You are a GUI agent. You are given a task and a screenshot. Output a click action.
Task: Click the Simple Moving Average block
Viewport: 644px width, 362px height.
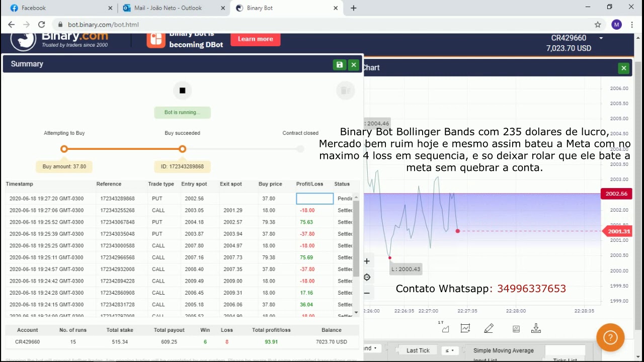point(503,350)
